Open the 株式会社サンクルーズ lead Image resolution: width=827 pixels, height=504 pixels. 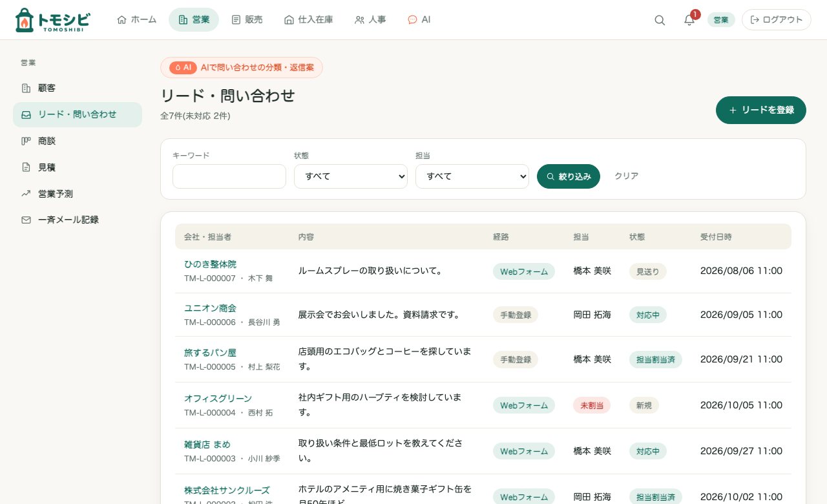click(227, 490)
